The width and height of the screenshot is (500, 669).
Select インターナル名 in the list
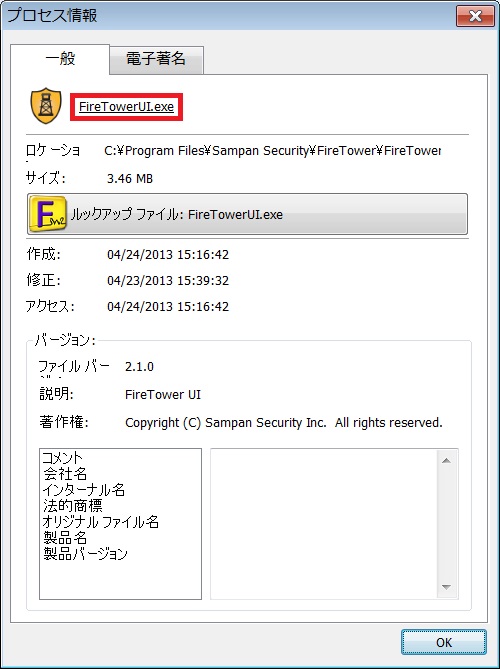coord(84,490)
